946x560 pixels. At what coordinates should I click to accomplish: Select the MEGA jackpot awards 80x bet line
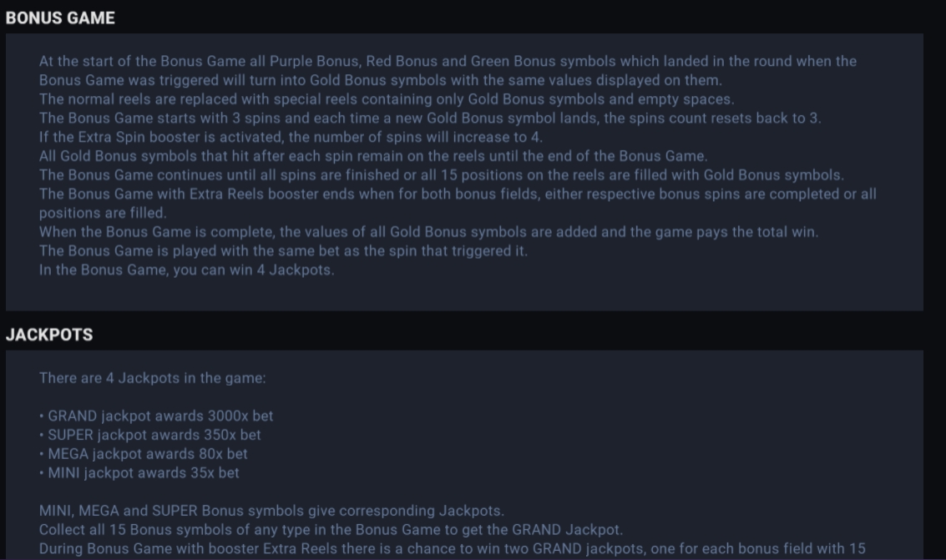144,454
